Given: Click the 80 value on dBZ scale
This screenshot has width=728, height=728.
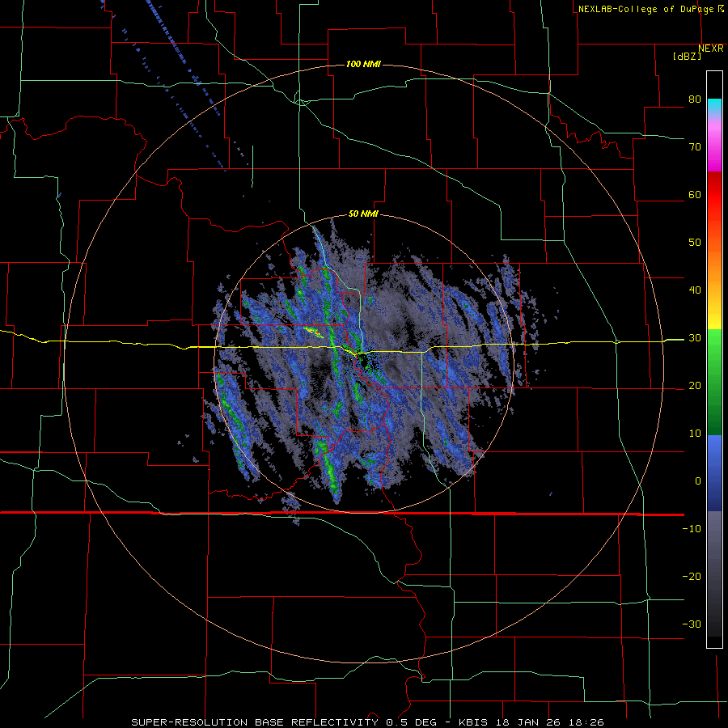Looking at the screenshot, I should pyautogui.click(x=695, y=99).
